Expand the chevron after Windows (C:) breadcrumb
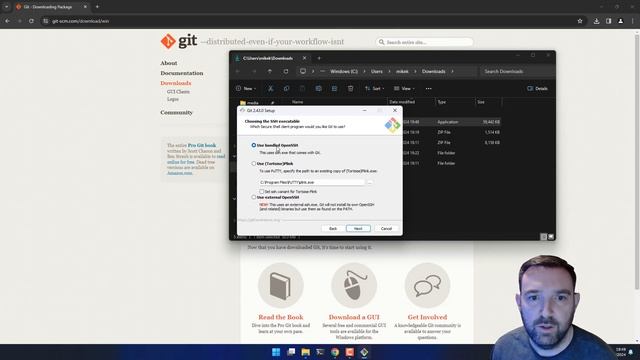This screenshot has width=640, height=360. (364, 71)
